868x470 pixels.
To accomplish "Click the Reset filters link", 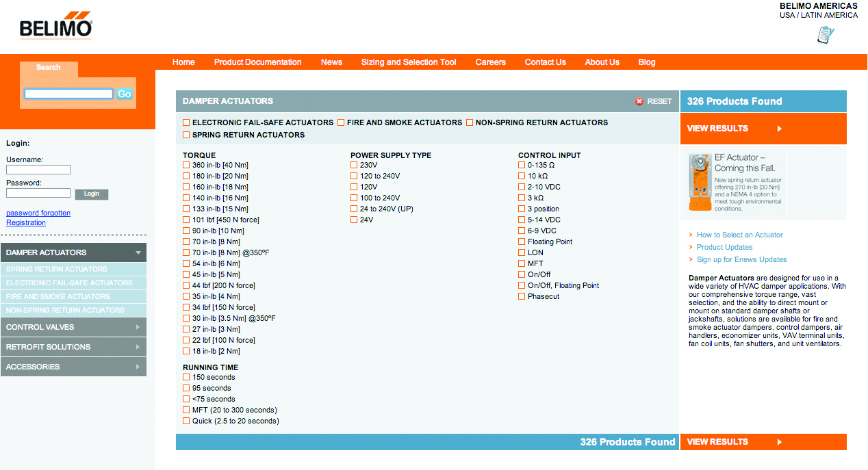I will point(659,101).
